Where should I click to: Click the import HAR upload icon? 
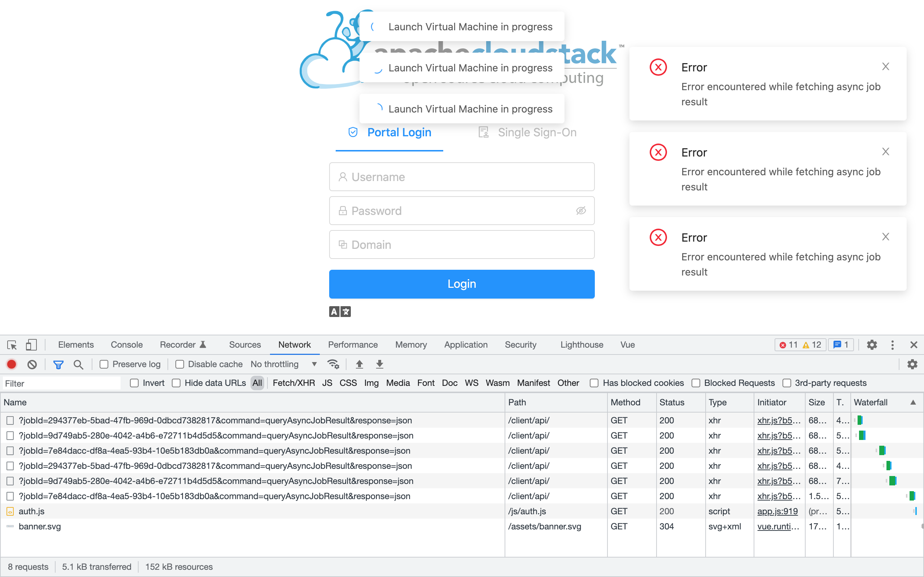tap(359, 365)
